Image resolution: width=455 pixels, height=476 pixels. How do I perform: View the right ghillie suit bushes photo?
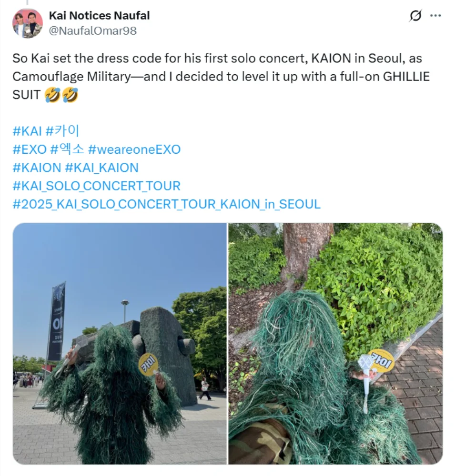click(335, 344)
